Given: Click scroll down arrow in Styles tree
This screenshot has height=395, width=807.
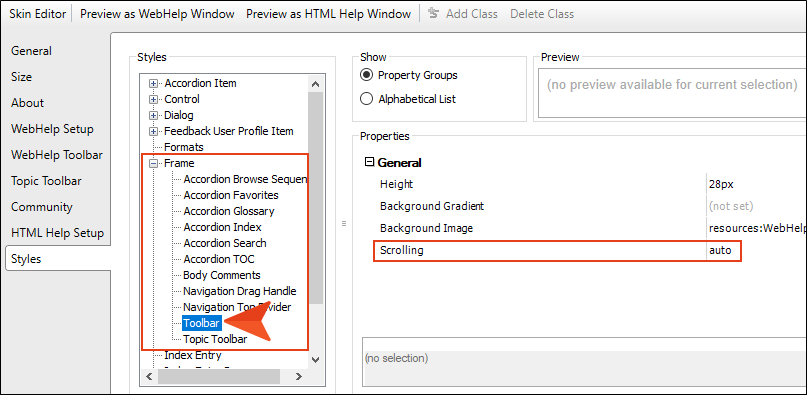Looking at the screenshot, I should click(316, 359).
